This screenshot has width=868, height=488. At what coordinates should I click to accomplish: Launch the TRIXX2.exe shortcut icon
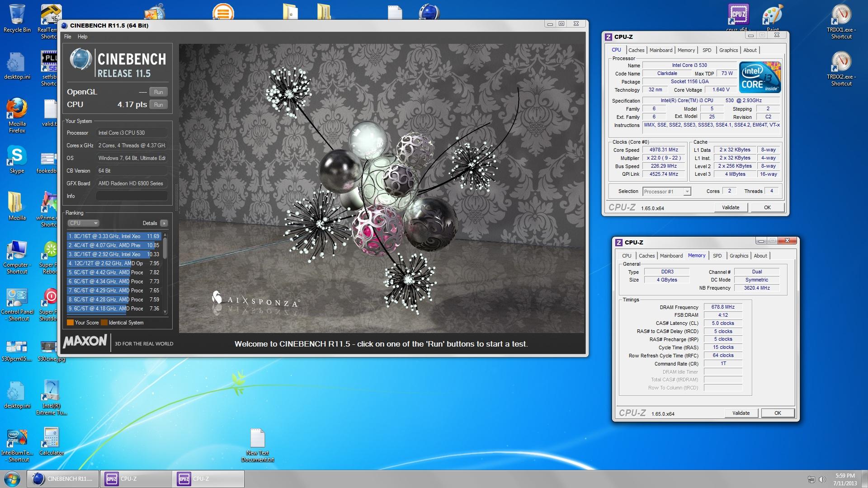tap(841, 69)
